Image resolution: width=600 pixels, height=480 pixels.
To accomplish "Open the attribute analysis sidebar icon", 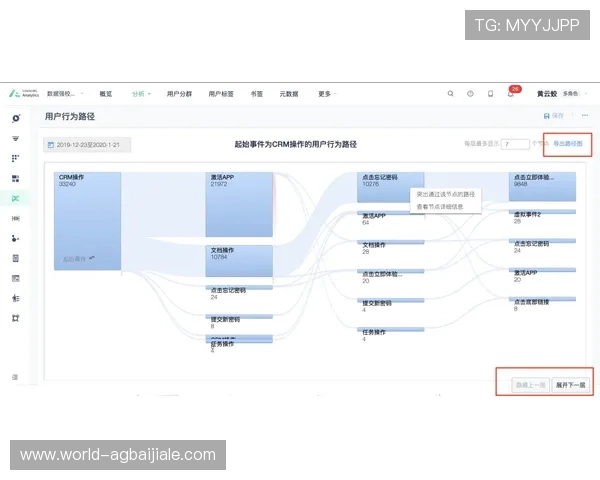I will click(15, 298).
